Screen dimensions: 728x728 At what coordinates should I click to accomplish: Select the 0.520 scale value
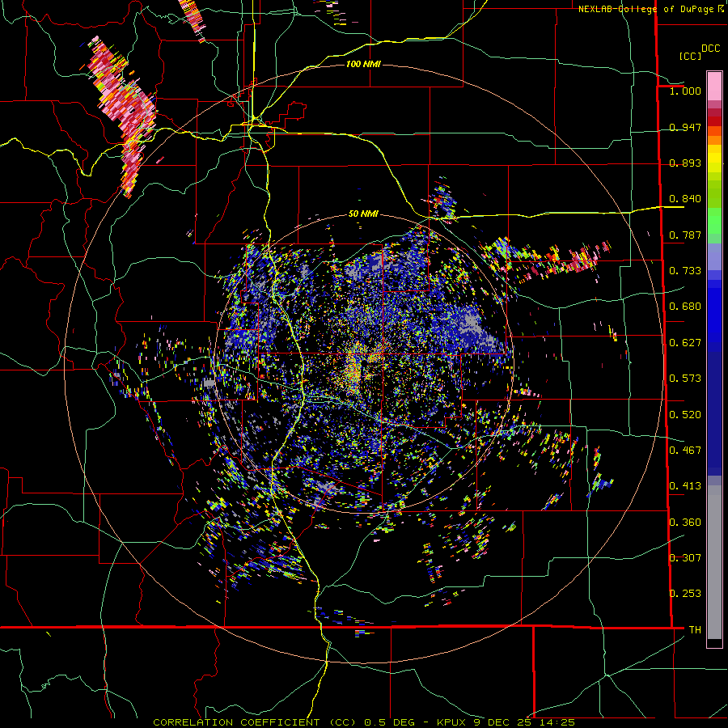685,415
